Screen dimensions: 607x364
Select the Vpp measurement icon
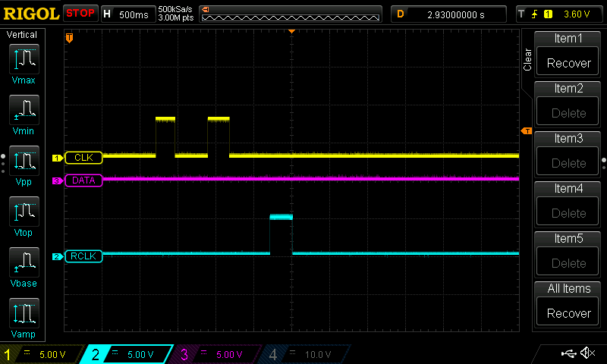[x=24, y=161]
